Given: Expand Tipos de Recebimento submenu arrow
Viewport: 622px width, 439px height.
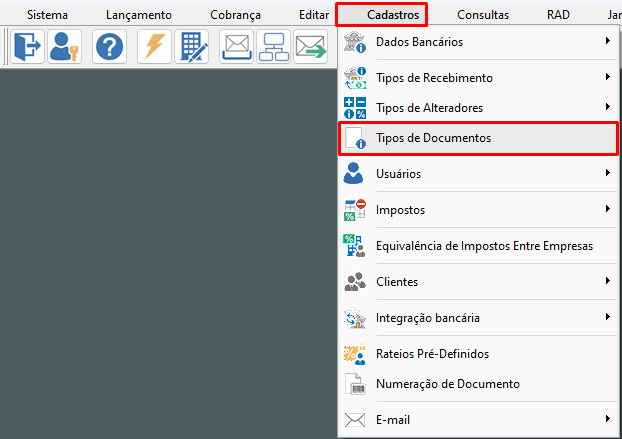Looking at the screenshot, I should (x=608, y=77).
